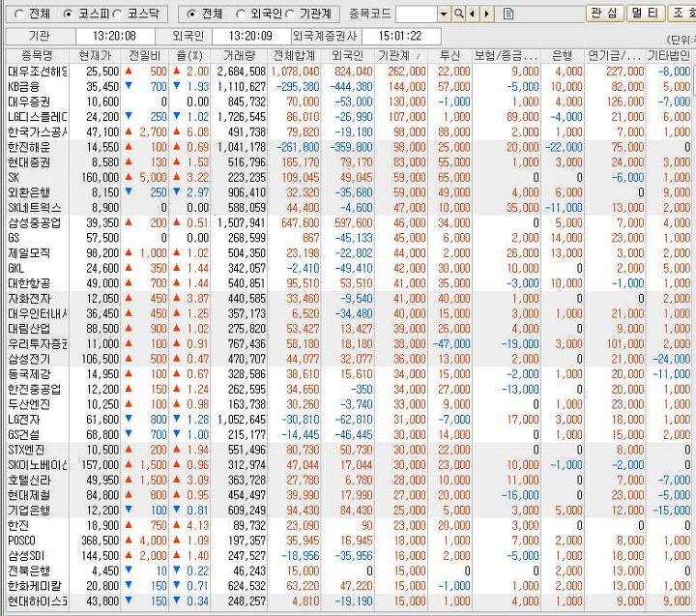Viewport: 696px width, 616px height.
Task: Open the document icon beside stock code arrows
Action: coord(508,15)
